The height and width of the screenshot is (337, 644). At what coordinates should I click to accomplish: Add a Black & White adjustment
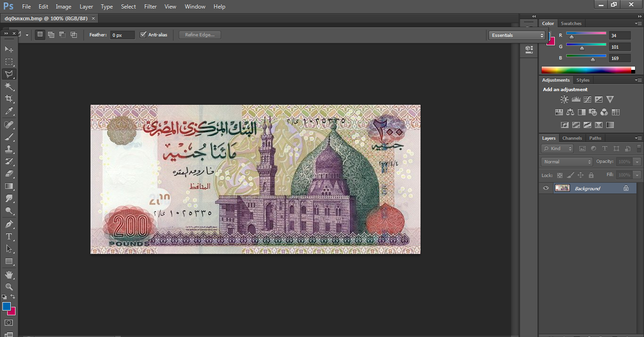click(581, 112)
